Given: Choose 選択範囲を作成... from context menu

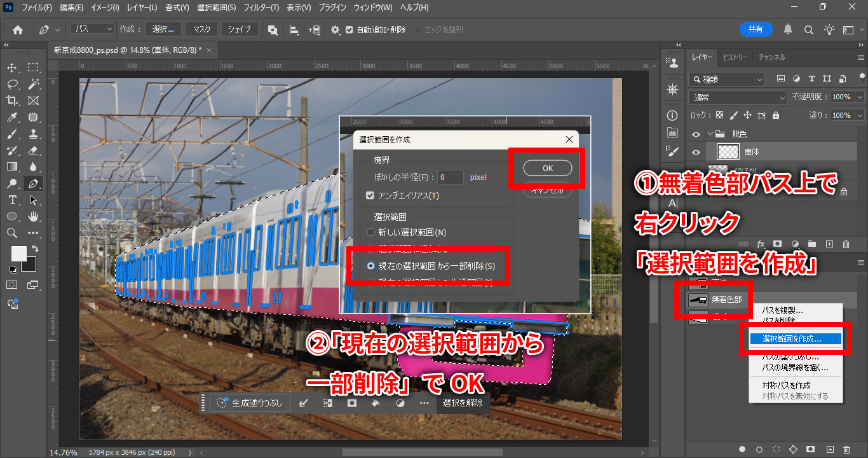Looking at the screenshot, I should pos(792,340).
